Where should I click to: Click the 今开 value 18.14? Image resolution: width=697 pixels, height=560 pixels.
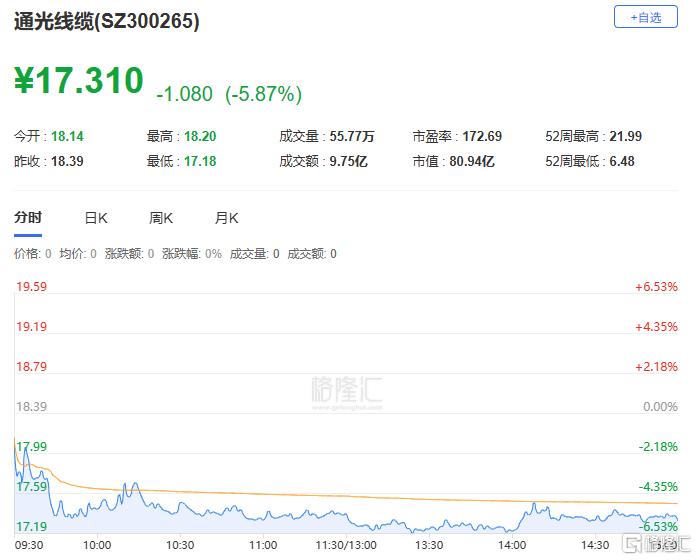point(67,136)
